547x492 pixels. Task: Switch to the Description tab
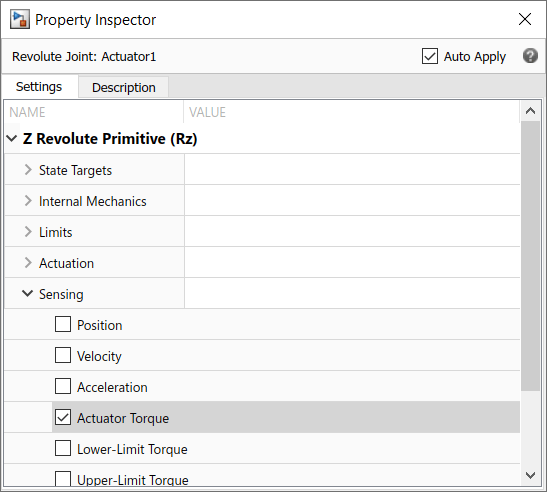[x=123, y=87]
